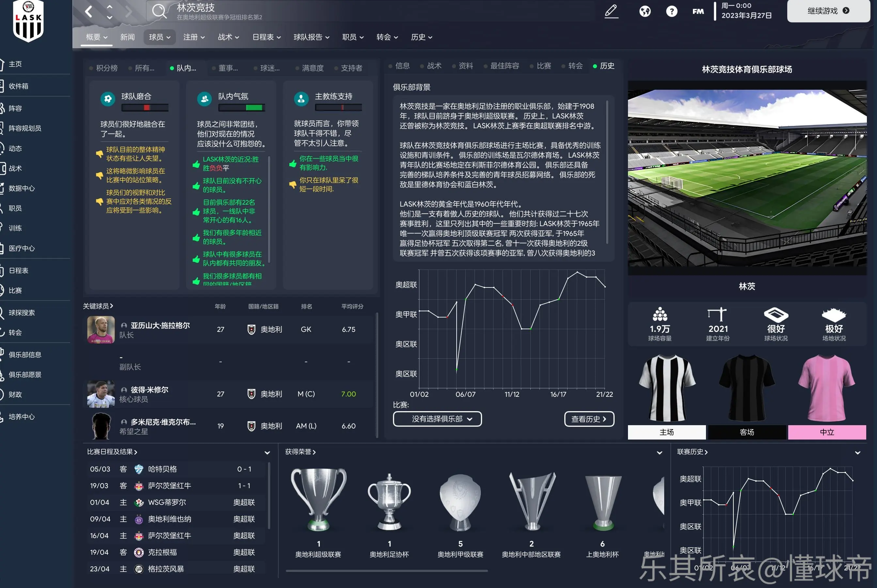Open the 注册 dropdown menu
877x588 pixels.
tap(194, 37)
